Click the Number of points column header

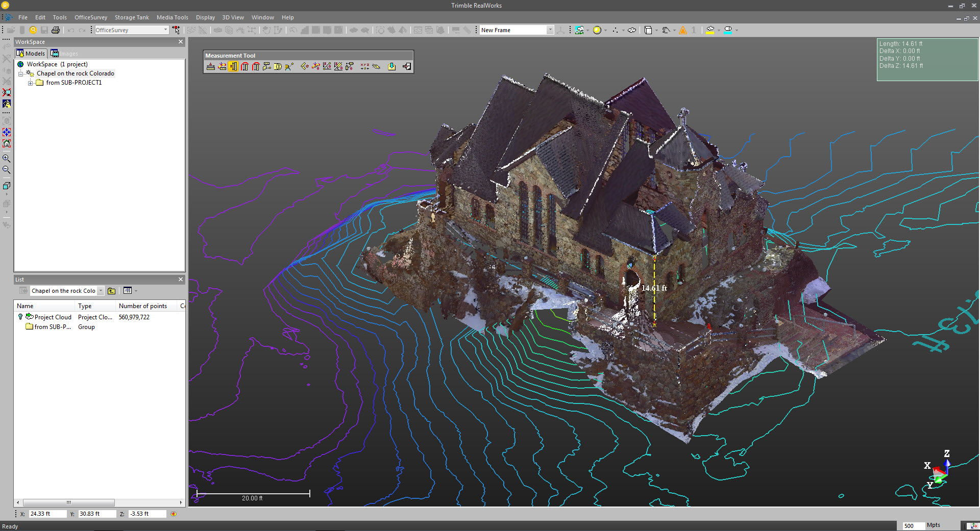pyautogui.click(x=143, y=306)
